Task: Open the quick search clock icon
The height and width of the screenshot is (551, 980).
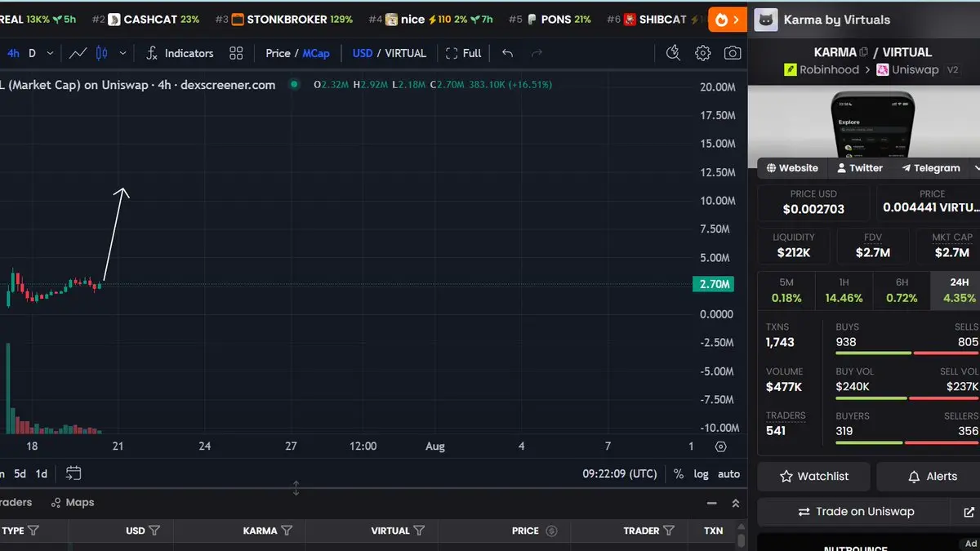Action: tap(673, 53)
